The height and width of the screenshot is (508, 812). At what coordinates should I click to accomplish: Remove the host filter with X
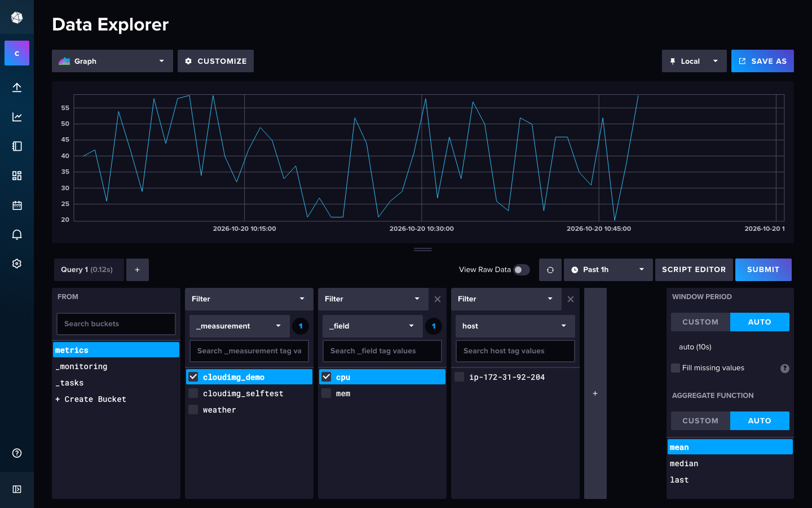[571, 299]
